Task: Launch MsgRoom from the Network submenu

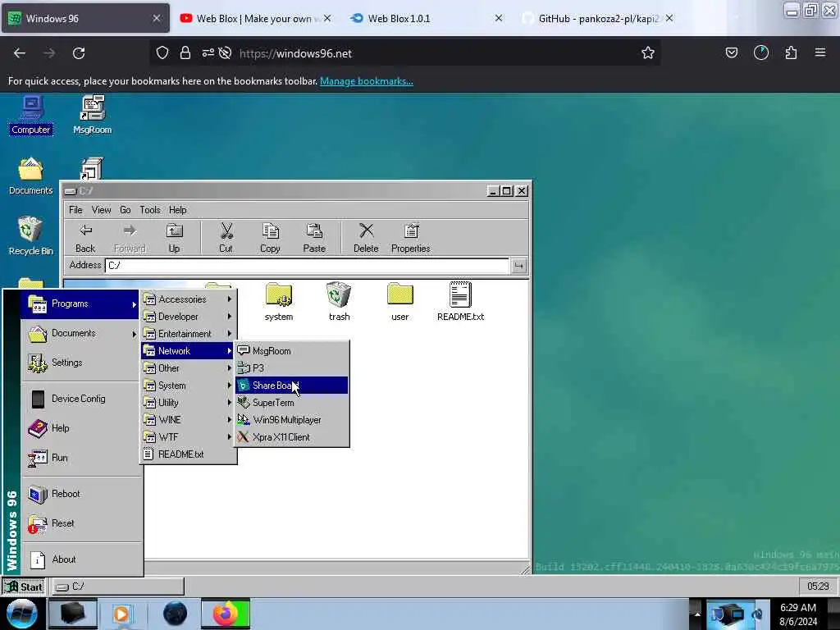Action: (x=292, y=351)
